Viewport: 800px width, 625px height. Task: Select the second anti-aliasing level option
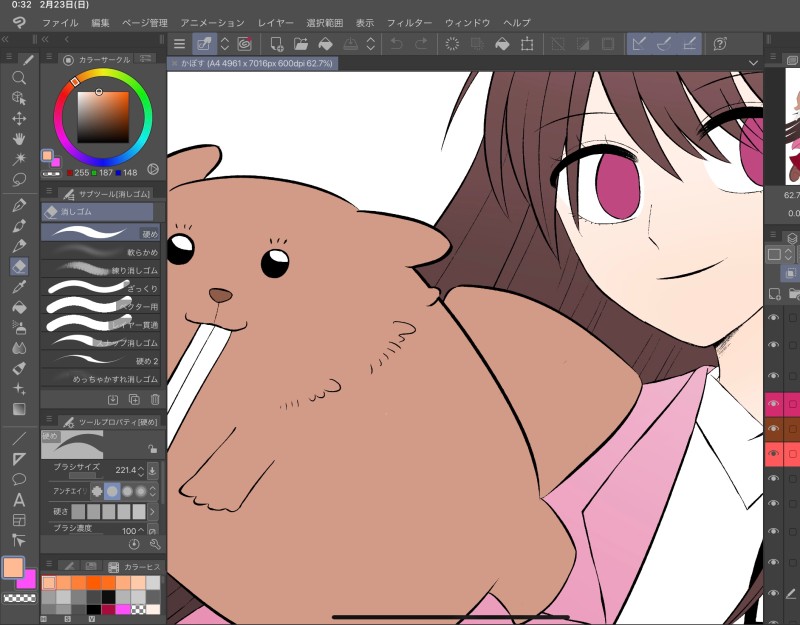tap(112, 491)
